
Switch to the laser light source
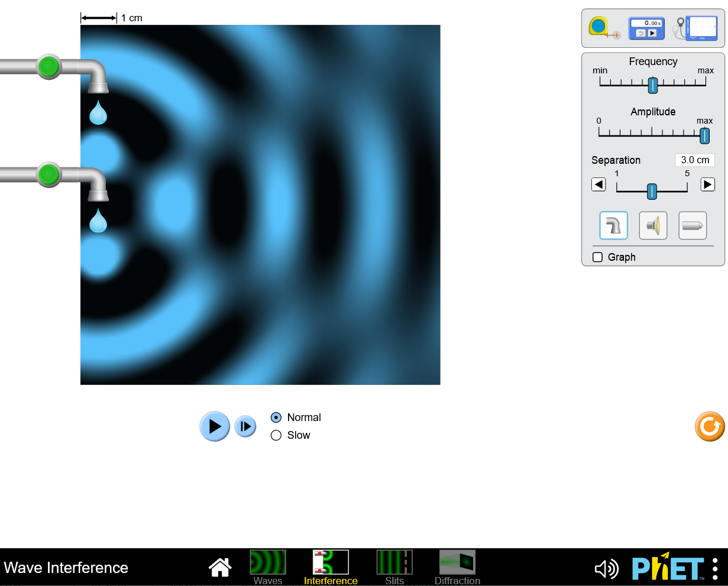693,225
